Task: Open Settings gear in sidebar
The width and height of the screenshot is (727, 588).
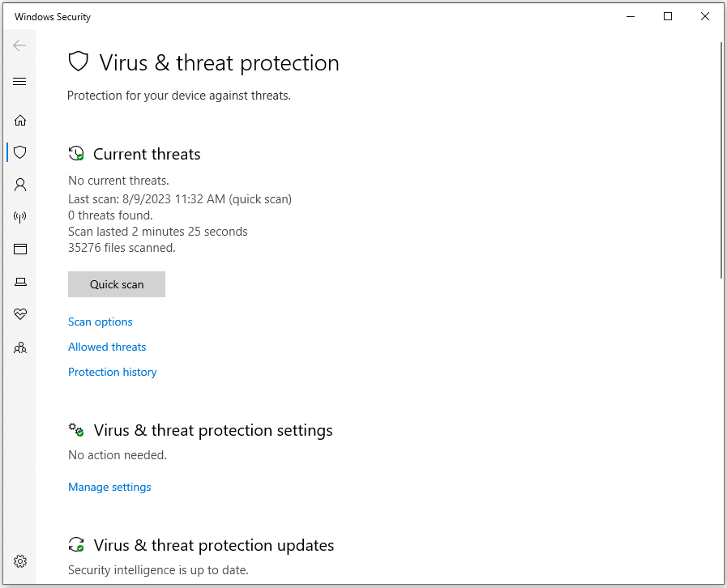Action: pyautogui.click(x=20, y=561)
